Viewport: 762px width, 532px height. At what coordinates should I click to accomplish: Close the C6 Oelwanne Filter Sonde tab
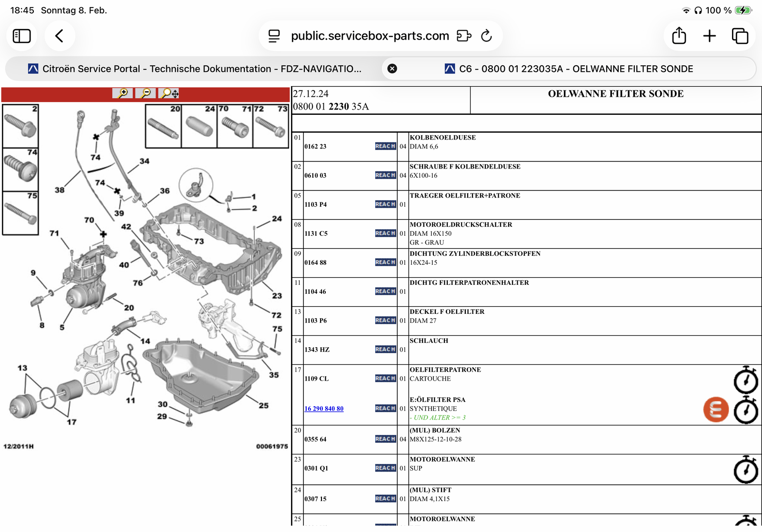click(x=392, y=69)
